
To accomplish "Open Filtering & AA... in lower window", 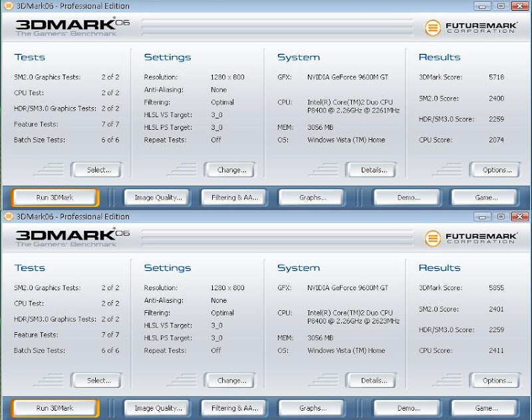I will click(x=235, y=408).
